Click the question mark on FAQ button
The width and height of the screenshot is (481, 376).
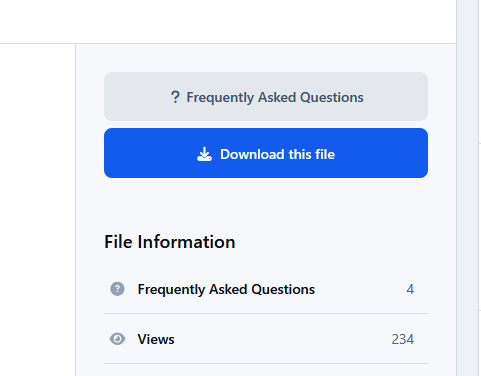tap(175, 97)
